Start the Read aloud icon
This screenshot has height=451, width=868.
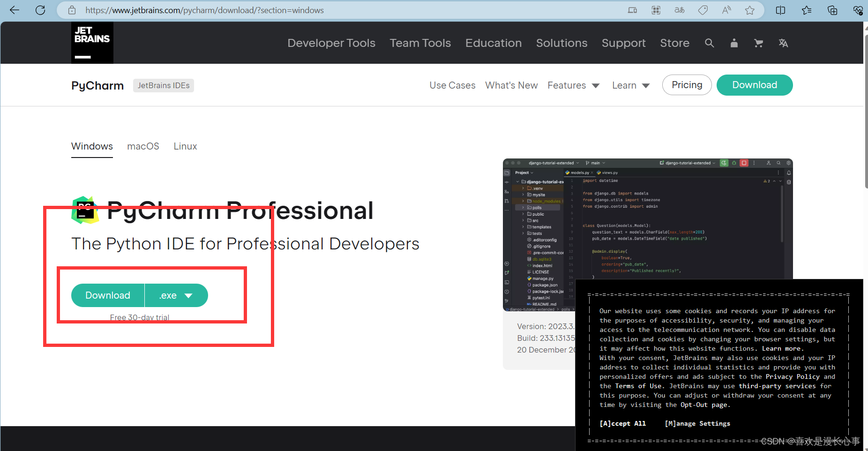click(726, 10)
